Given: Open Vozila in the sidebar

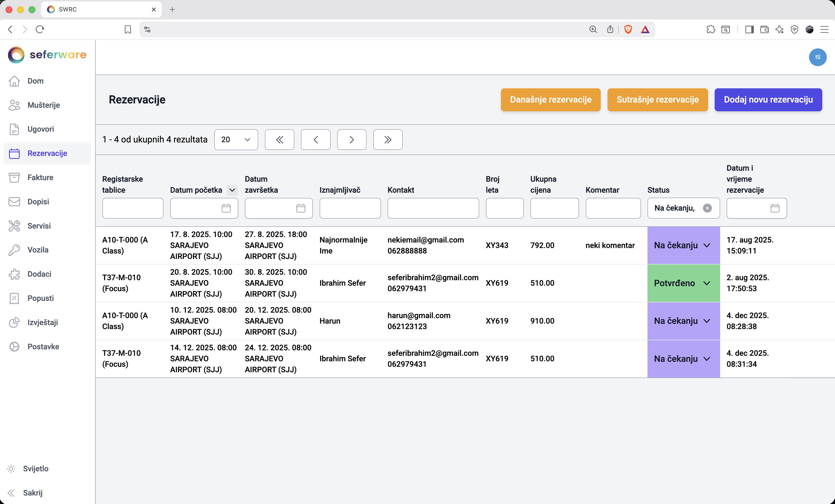Looking at the screenshot, I should [38, 250].
